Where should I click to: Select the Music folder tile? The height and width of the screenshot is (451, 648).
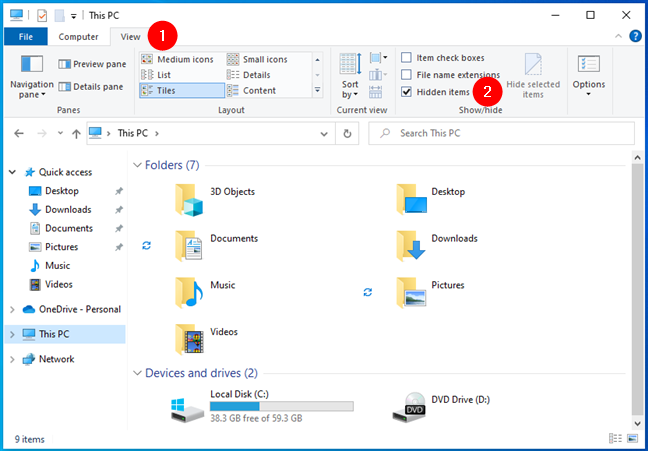(205, 293)
